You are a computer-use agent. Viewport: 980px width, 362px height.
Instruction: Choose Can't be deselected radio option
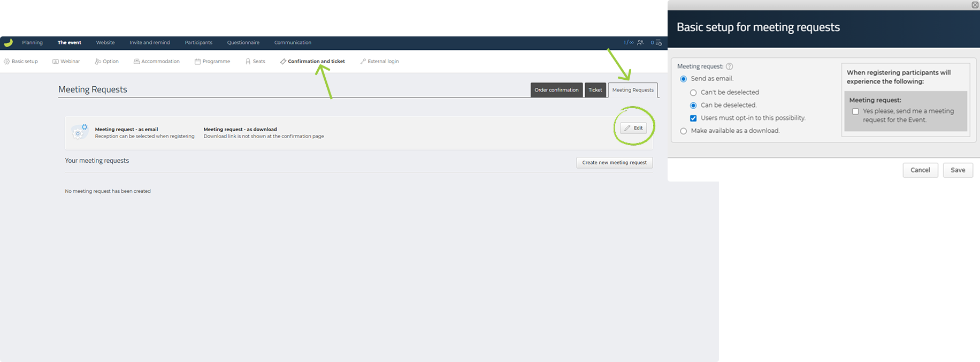click(693, 93)
